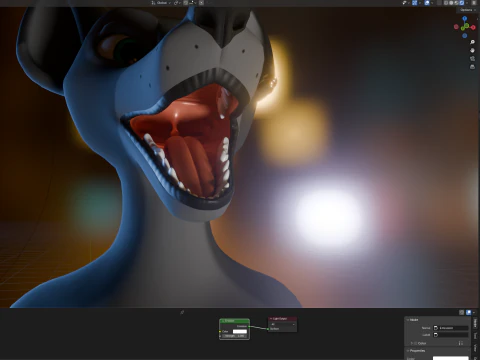Toggle the snapping magnet icon

tap(185, 3)
